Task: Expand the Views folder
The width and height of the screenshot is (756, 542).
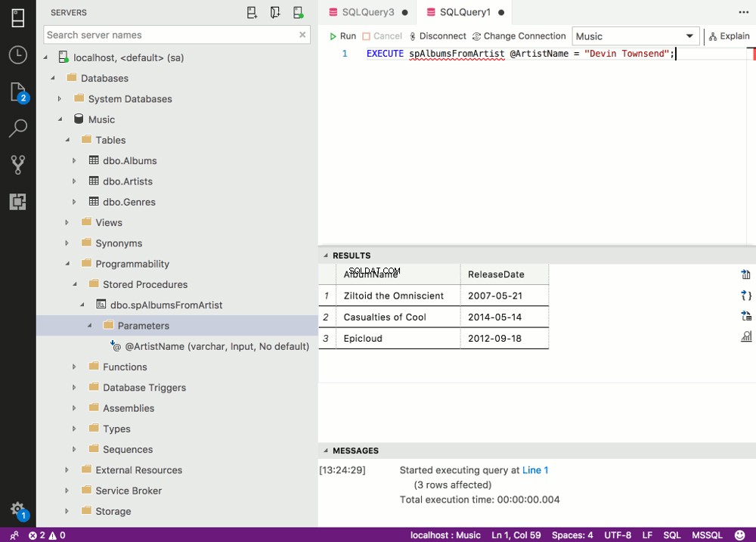Action: coord(67,222)
